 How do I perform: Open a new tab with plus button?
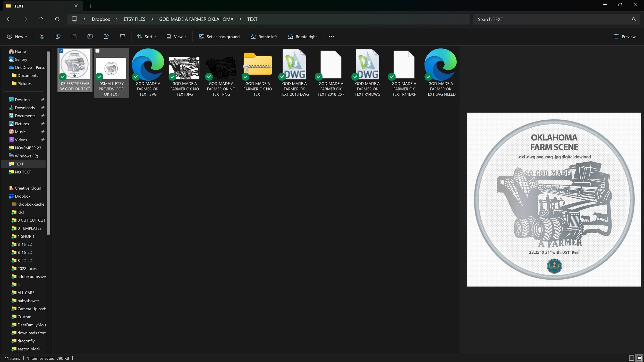[91, 6]
